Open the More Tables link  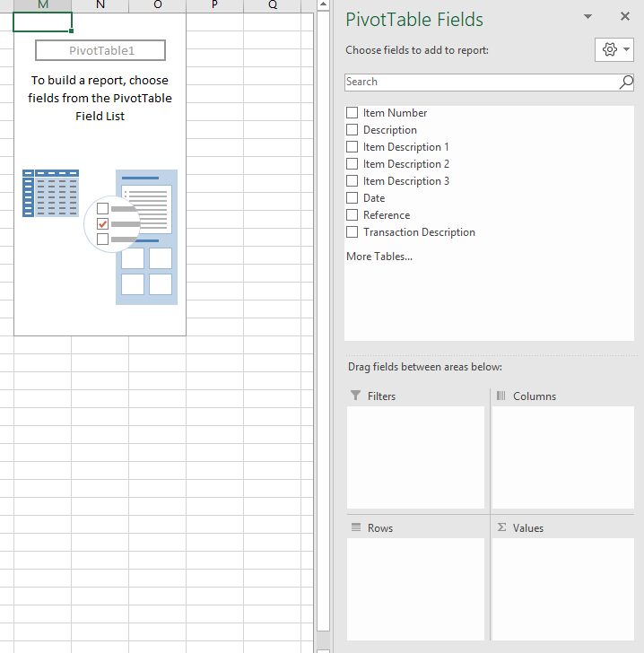coord(379,257)
